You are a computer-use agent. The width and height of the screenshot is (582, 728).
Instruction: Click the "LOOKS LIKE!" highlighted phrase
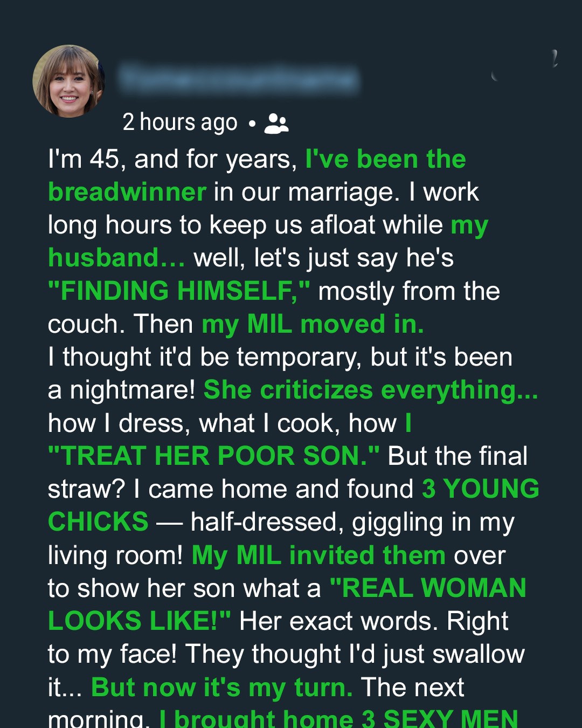[x=139, y=621]
